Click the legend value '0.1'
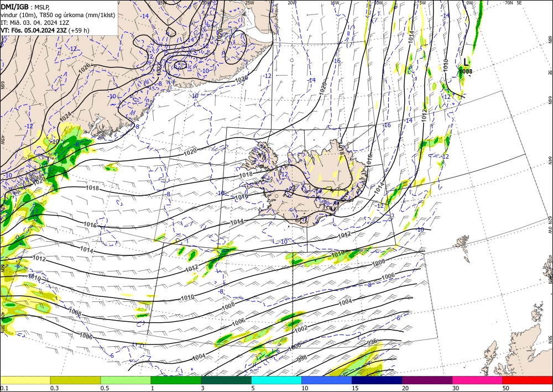The height and width of the screenshot is (392, 553). point(3,388)
